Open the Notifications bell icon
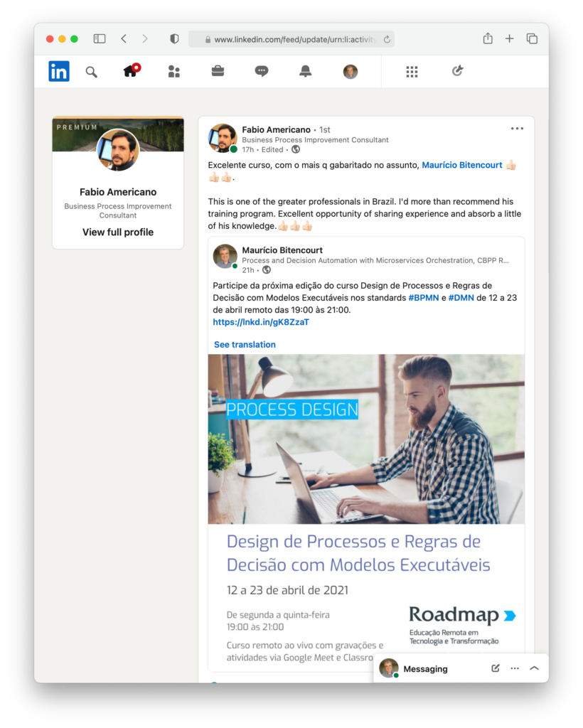 click(305, 71)
